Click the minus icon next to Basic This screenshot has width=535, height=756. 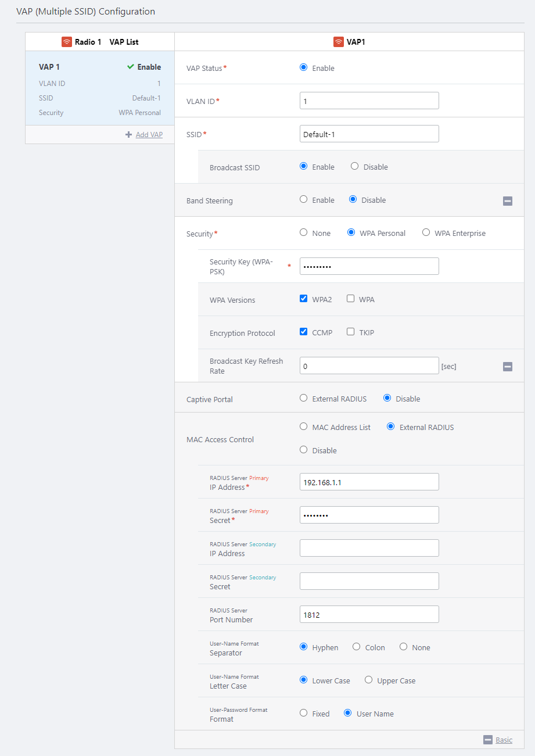click(488, 740)
